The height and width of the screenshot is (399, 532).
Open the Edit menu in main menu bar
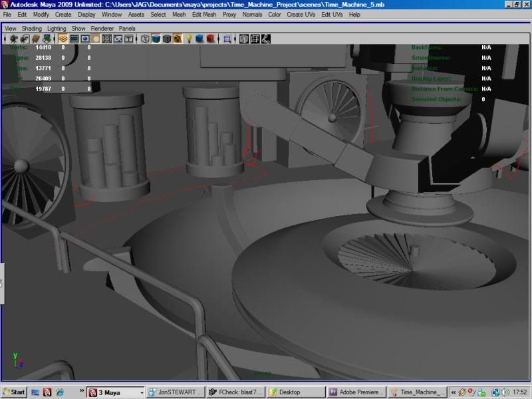pyautogui.click(x=22, y=15)
